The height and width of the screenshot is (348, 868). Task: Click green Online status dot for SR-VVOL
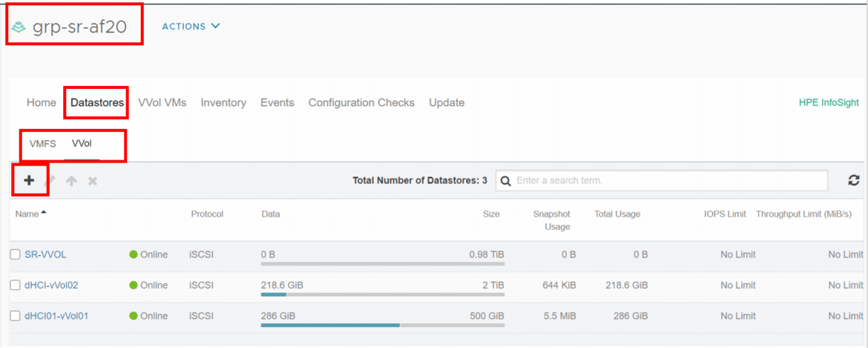tap(133, 255)
